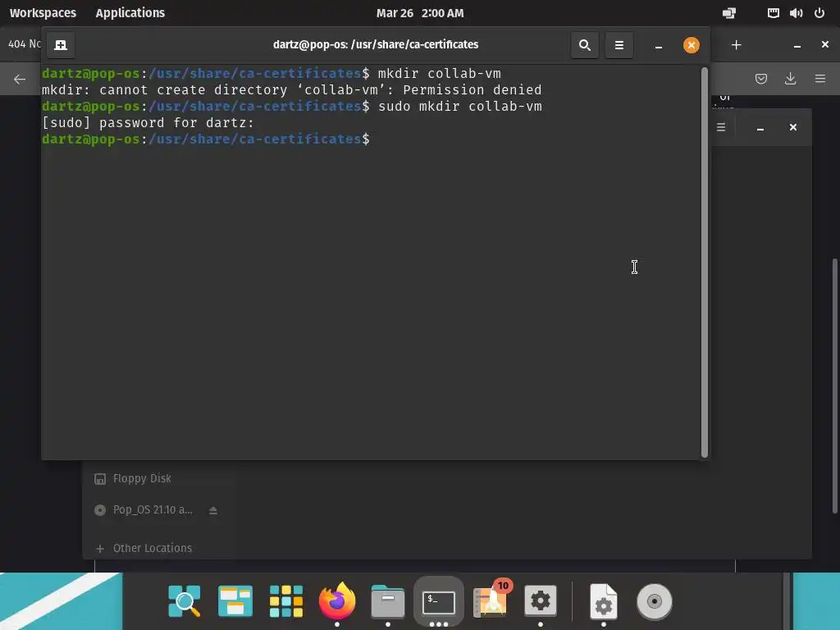The width and height of the screenshot is (840, 630).
Task: Launch the dock search magnifier icon
Action: click(x=185, y=601)
